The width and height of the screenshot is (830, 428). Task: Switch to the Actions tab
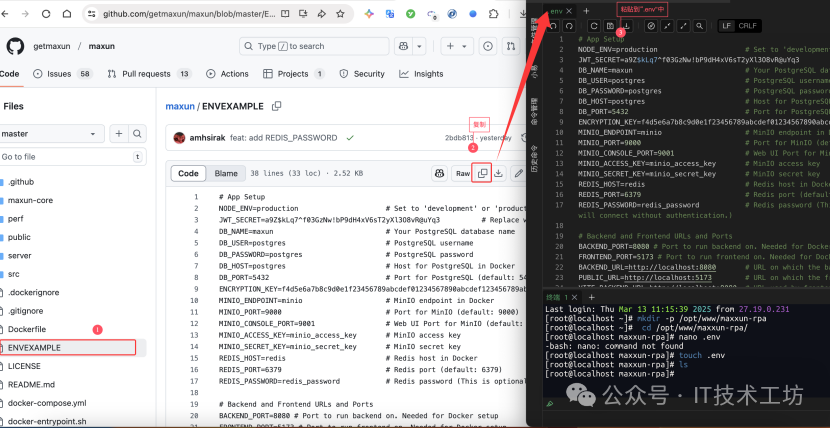[227, 74]
